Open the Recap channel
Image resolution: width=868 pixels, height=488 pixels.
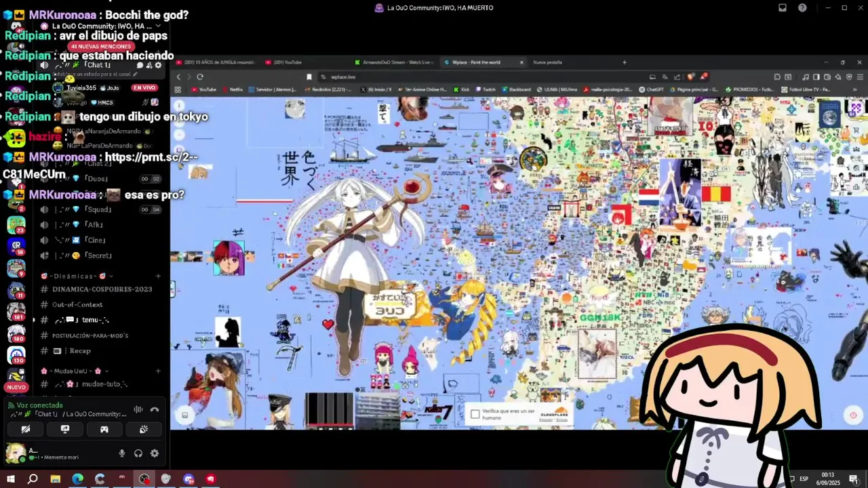pyautogui.click(x=100, y=350)
